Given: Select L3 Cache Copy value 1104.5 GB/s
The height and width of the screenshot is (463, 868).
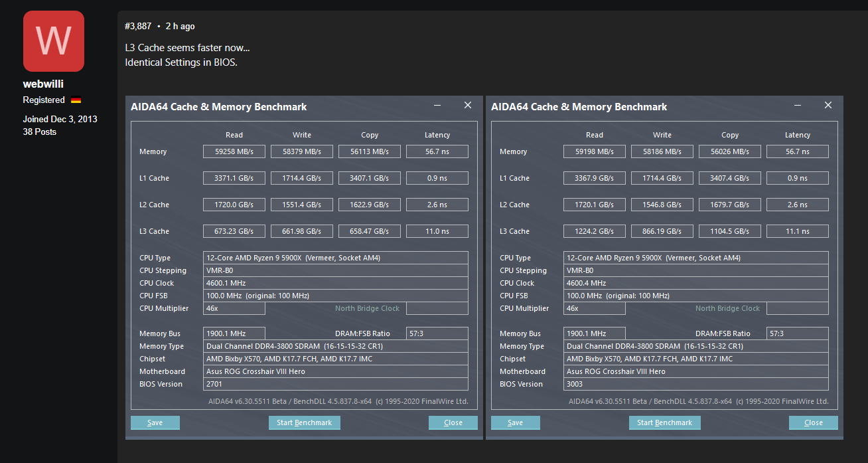Looking at the screenshot, I should [x=730, y=231].
